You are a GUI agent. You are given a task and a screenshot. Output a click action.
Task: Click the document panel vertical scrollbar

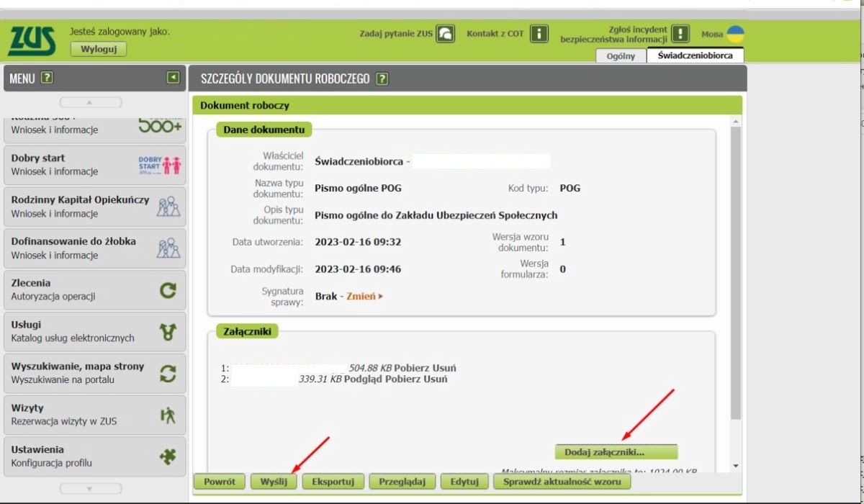coord(735,275)
